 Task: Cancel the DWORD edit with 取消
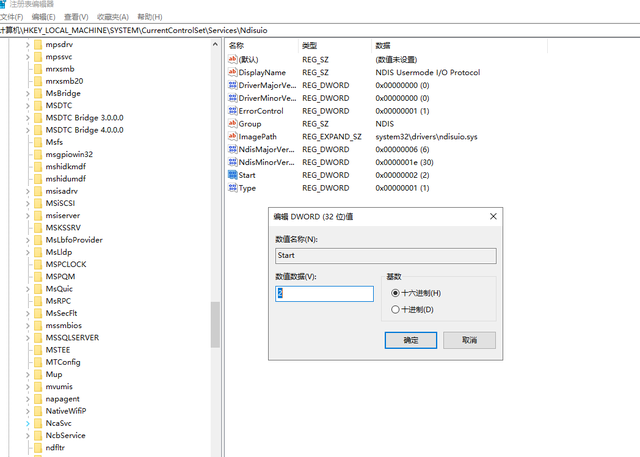[x=469, y=340]
